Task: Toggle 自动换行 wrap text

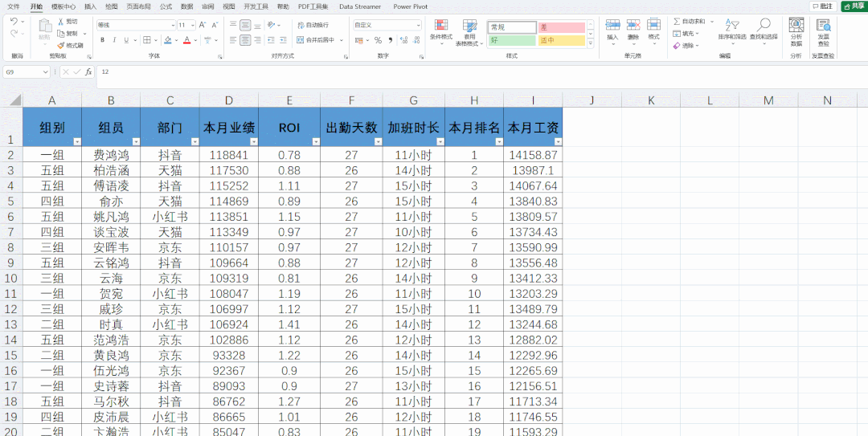Action: click(x=313, y=25)
